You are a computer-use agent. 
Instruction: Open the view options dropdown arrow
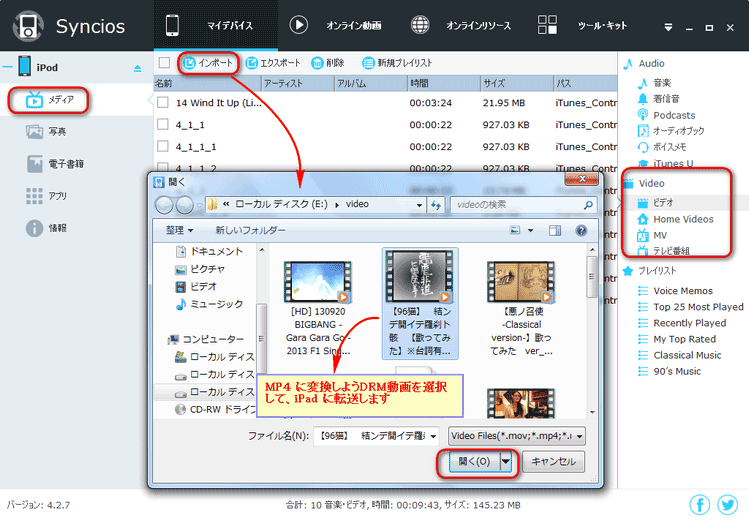click(x=530, y=230)
